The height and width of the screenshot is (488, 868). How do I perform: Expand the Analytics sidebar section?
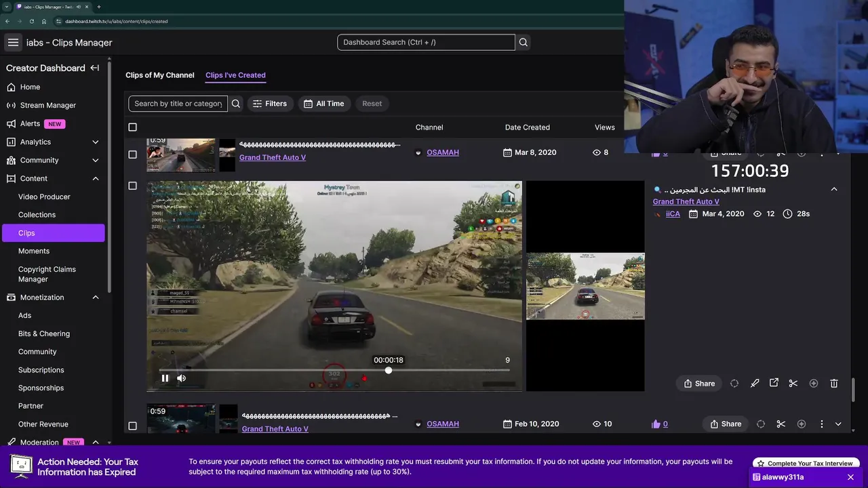click(x=95, y=142)
